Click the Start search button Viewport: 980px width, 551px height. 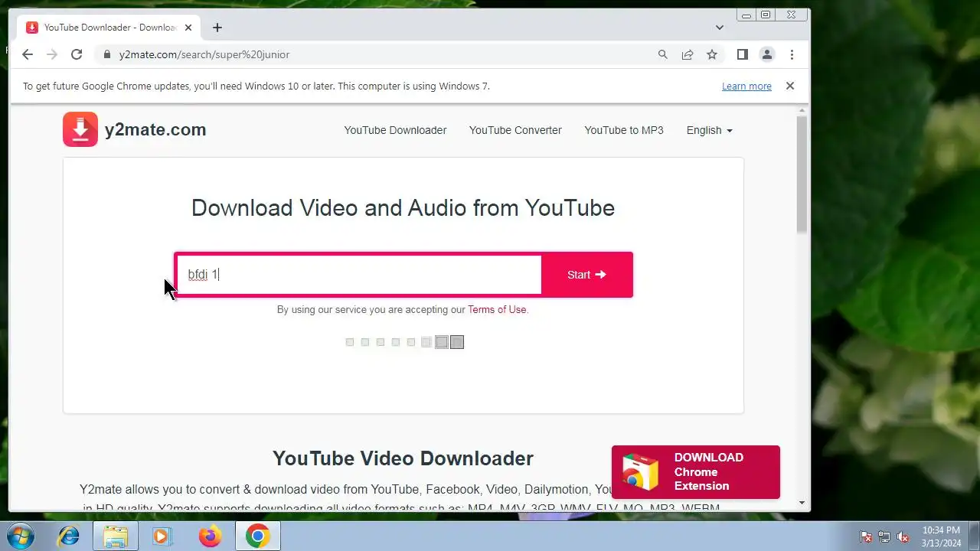(x=586, y=275)
